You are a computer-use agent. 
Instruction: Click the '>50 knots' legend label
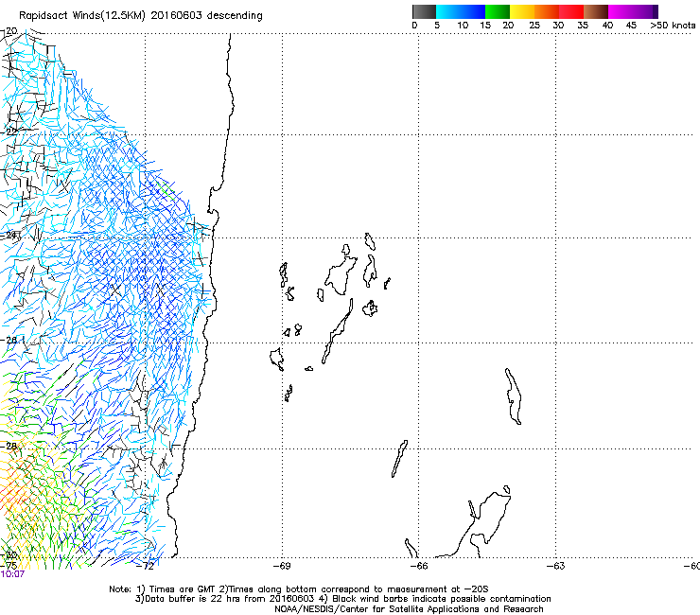(x=673, y=26)
